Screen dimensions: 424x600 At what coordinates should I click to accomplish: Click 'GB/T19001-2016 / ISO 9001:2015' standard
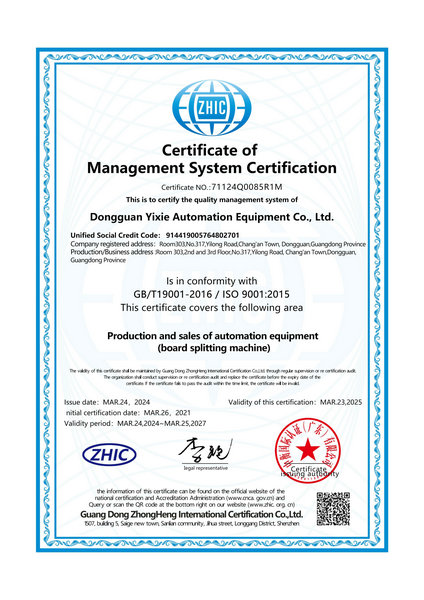[x=212, y=294]
